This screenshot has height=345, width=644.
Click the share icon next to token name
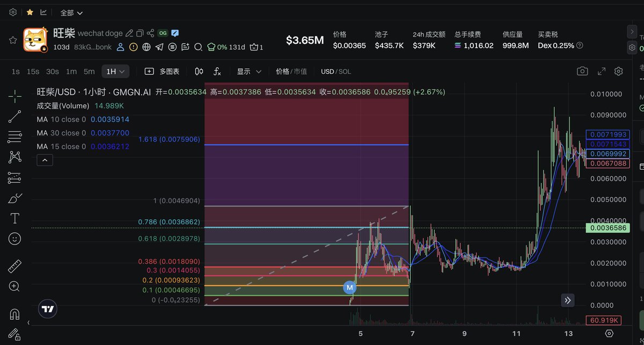[x=151, y=33]
